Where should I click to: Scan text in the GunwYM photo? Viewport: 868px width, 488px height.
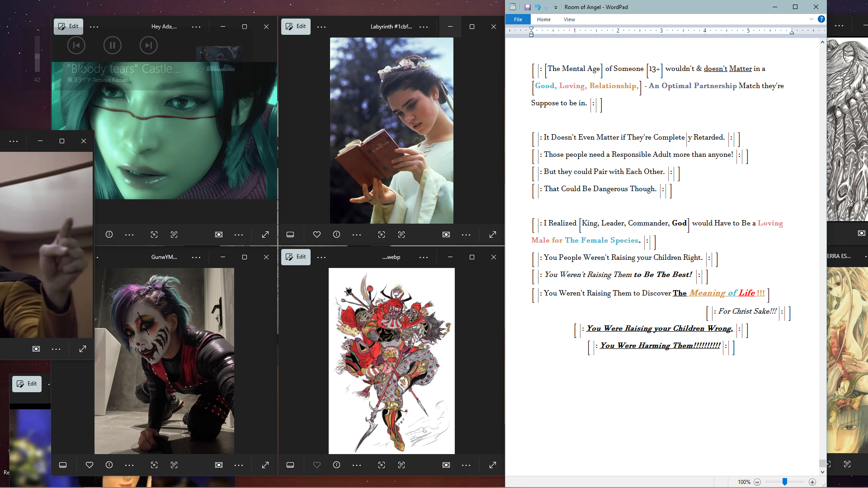coord(174,465)
